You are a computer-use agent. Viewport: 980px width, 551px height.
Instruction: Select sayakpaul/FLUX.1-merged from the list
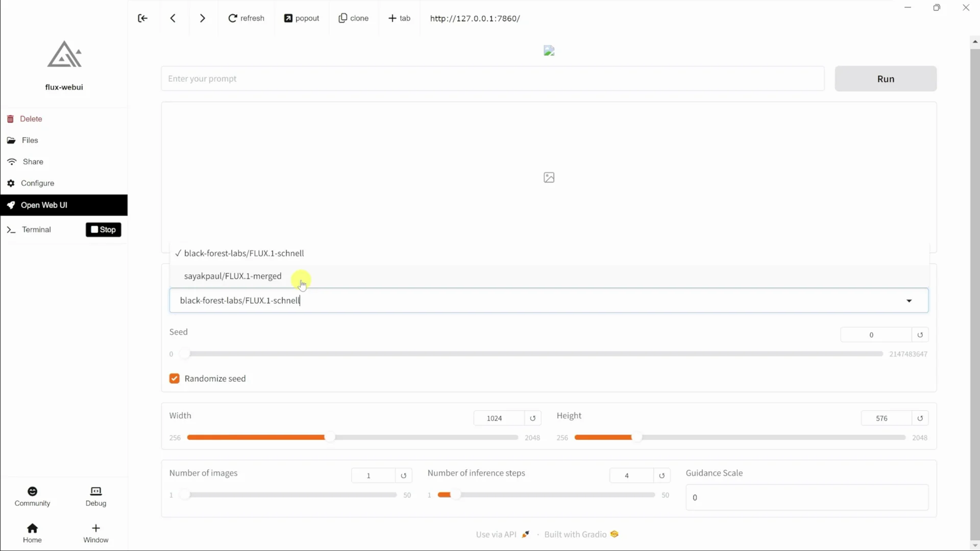point(232,276)
